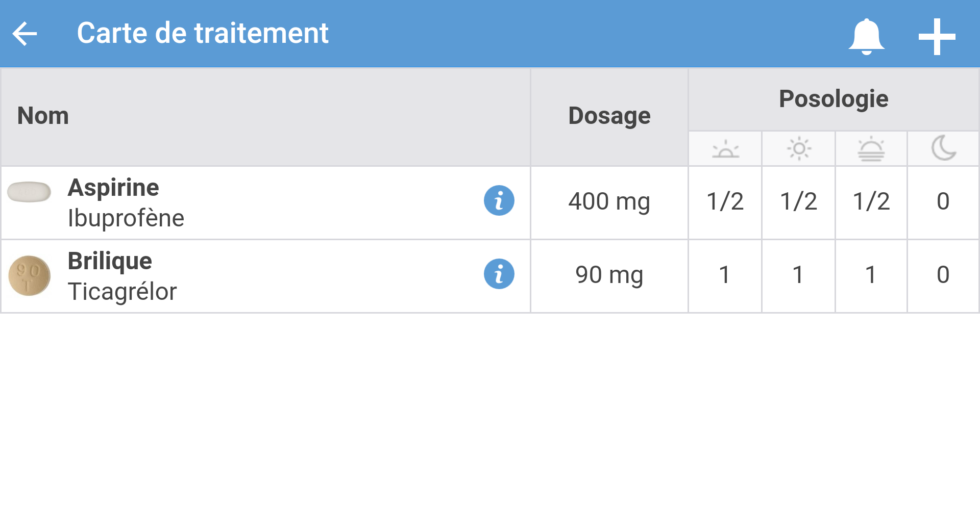980x514 pixels.
Task: Click the midday sun column icon
Action: (799, 149)
